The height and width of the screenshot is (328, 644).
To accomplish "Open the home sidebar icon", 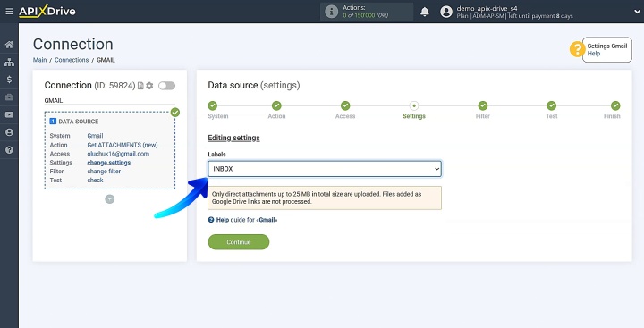I will [9, 45].
